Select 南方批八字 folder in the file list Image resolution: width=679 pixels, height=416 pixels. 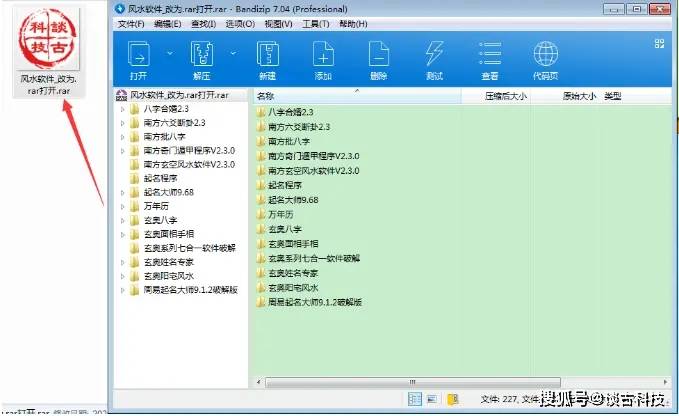coord(283,141)
